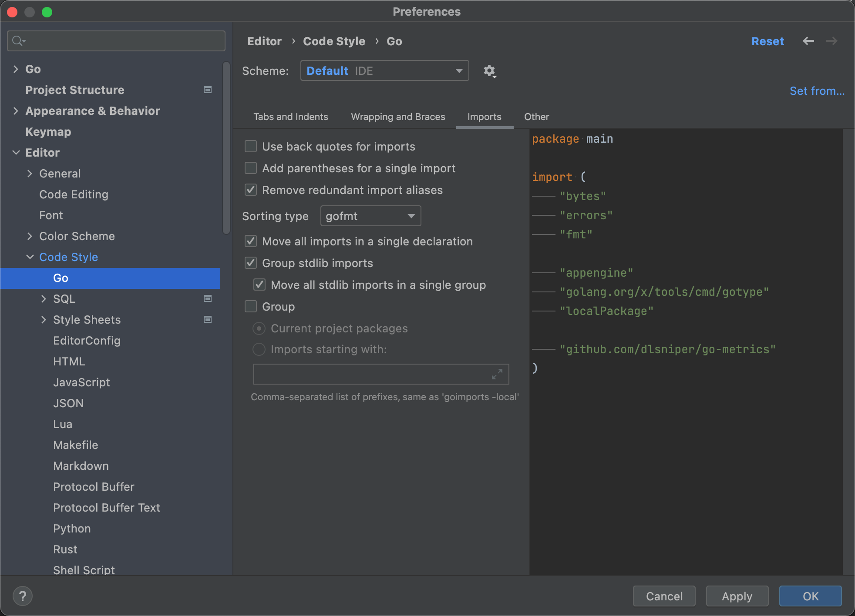Click the back navigation arrow
This screenshot has width=855, height=616.
(x=808, y=41)
